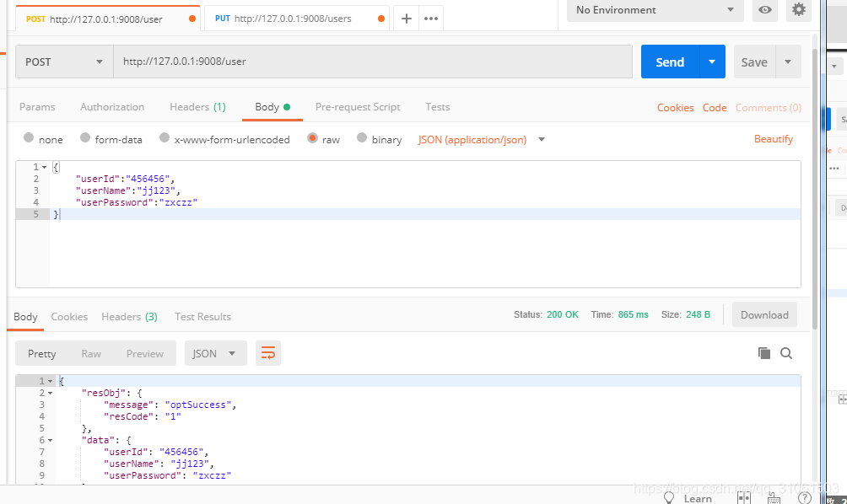Open the Save button dropdown arrow
The width and height of the screenshot is (847, 504).
click(788, 62)
